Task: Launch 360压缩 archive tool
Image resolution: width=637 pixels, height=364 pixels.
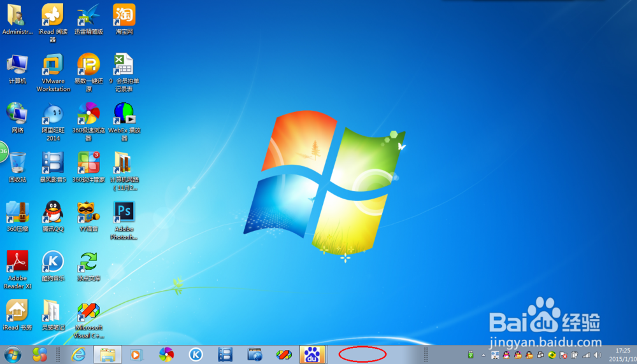Action: 17,217
